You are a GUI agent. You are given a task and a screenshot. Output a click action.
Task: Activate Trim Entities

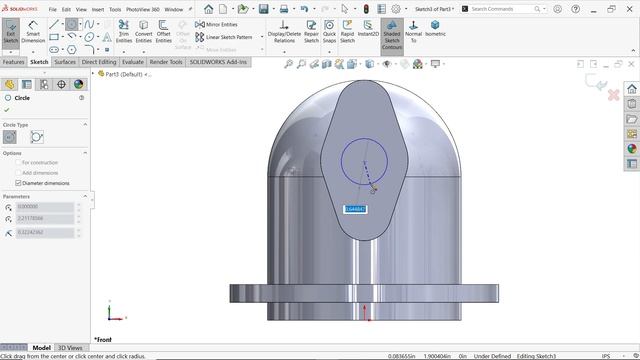point(124,31)
